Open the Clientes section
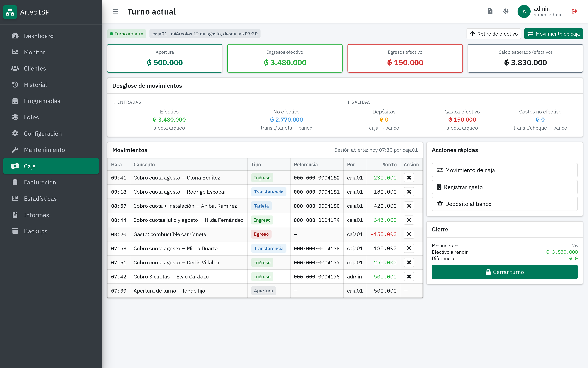Viewport: 588px width, 368px height. [x=51, y=68]
